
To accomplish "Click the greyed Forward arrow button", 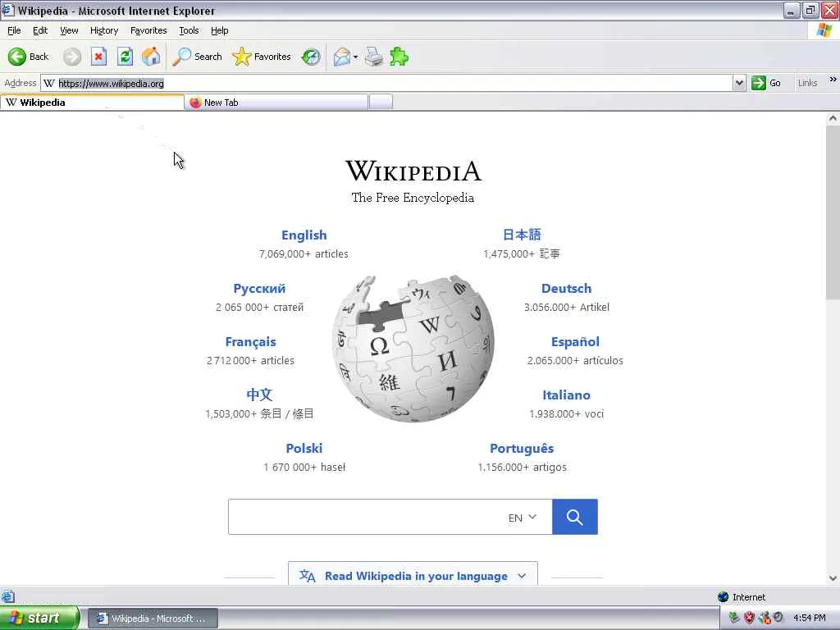I will pyautogui.click(x=72, y=57).
